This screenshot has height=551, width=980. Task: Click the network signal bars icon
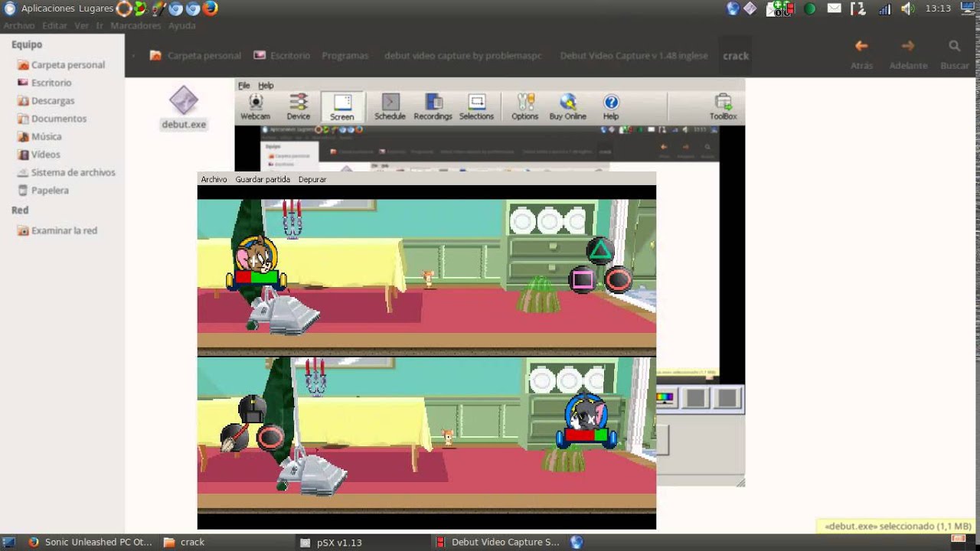coord(884,8)
